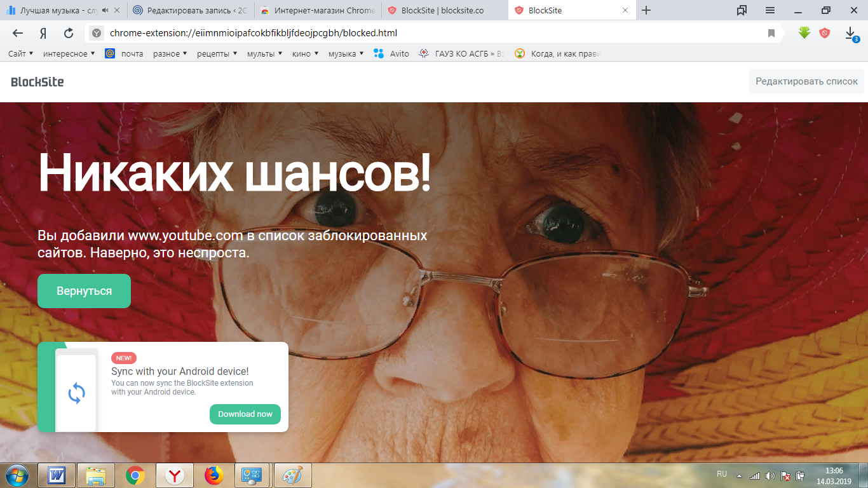Switch to the BlockSite | blocksite.co tab
868x488 pixels.
pos(445,10)
